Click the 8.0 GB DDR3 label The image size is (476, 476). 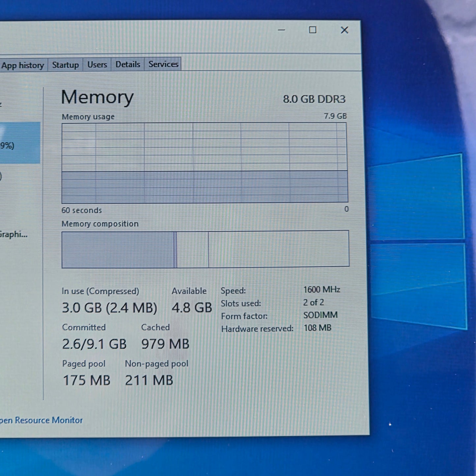click(x=314, y=99)
